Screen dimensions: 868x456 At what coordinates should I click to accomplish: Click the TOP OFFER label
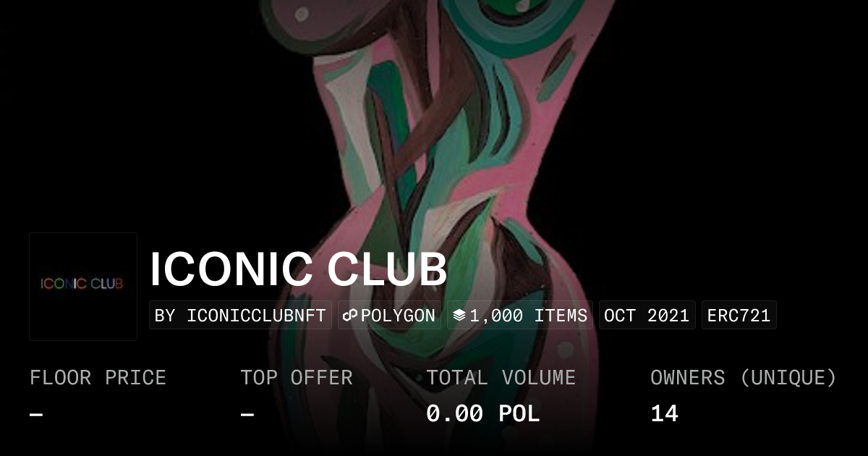pyautogui.click(x=297, y=378)
